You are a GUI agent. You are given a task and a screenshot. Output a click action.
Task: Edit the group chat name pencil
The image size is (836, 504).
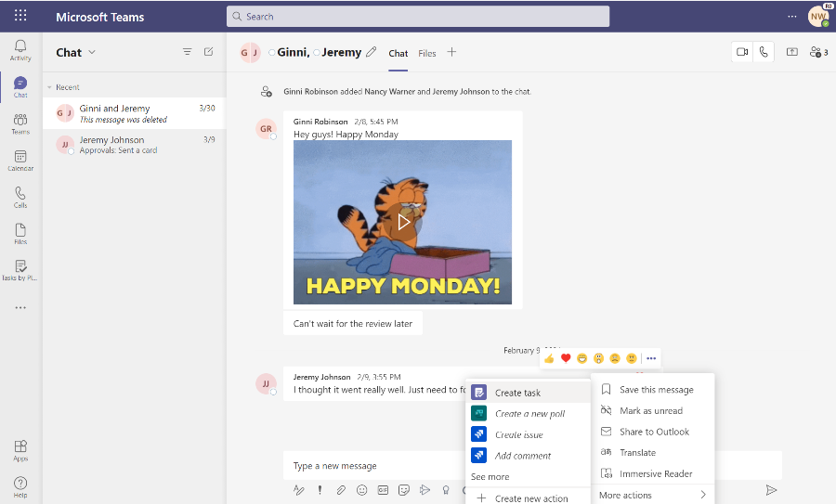(x=372, y=52)
